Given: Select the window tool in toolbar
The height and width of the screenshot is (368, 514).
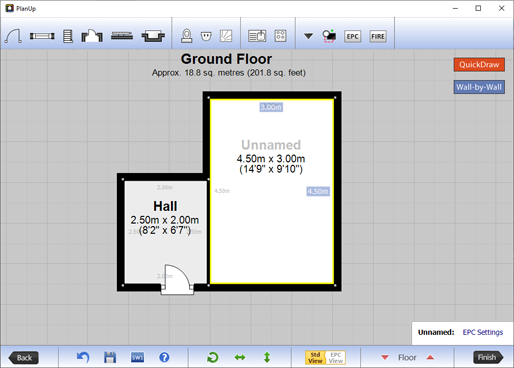Looking at the screenshot, I should click(42, 36).
